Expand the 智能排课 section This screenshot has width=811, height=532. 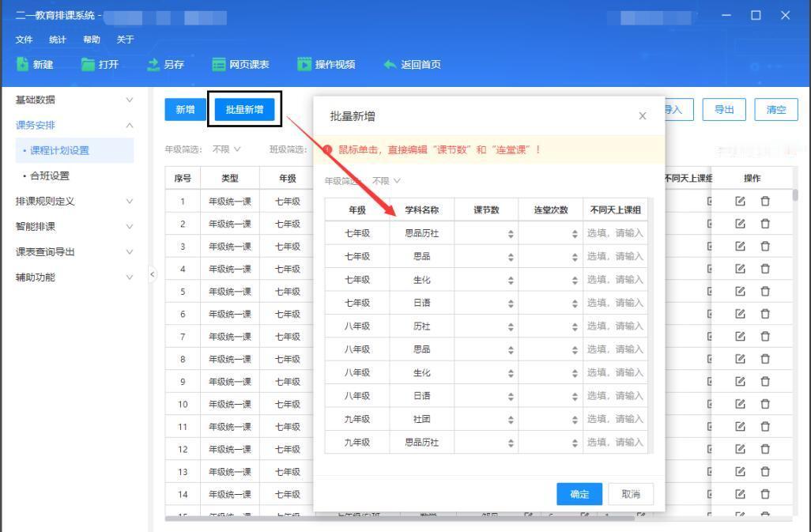coord(130,226)
